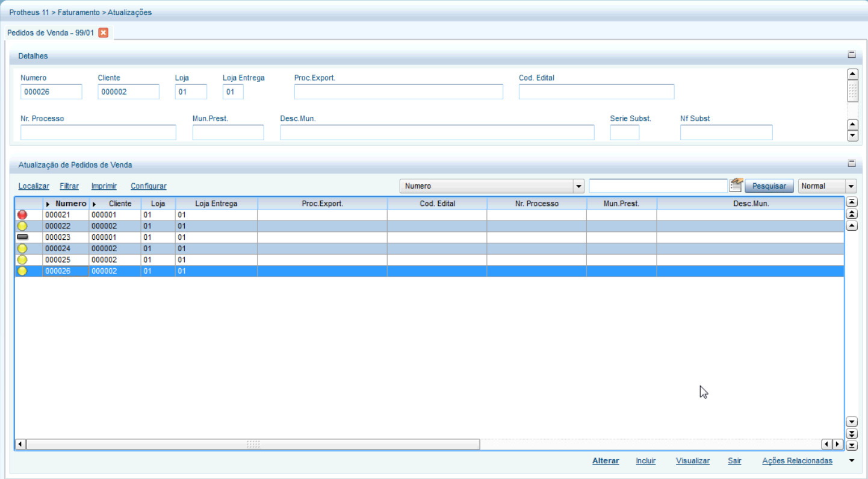Click the Pesquisar button
The width and height of the screenshot is (868, 479).
coord(769,186)
